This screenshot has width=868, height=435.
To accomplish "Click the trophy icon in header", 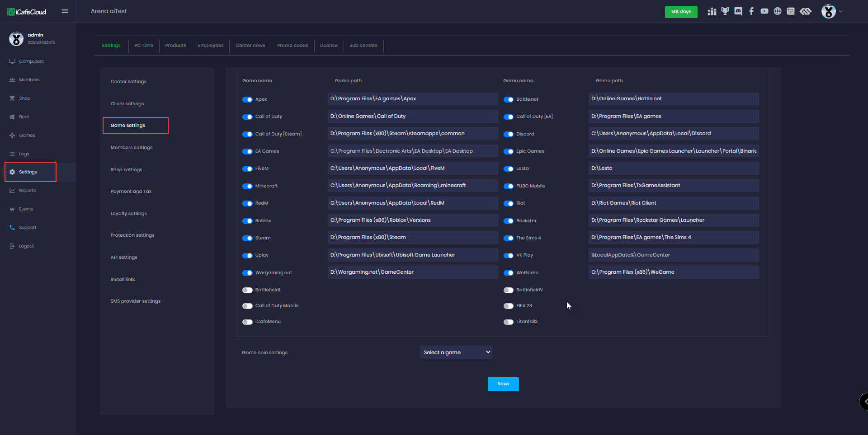I will click(725, 11).
